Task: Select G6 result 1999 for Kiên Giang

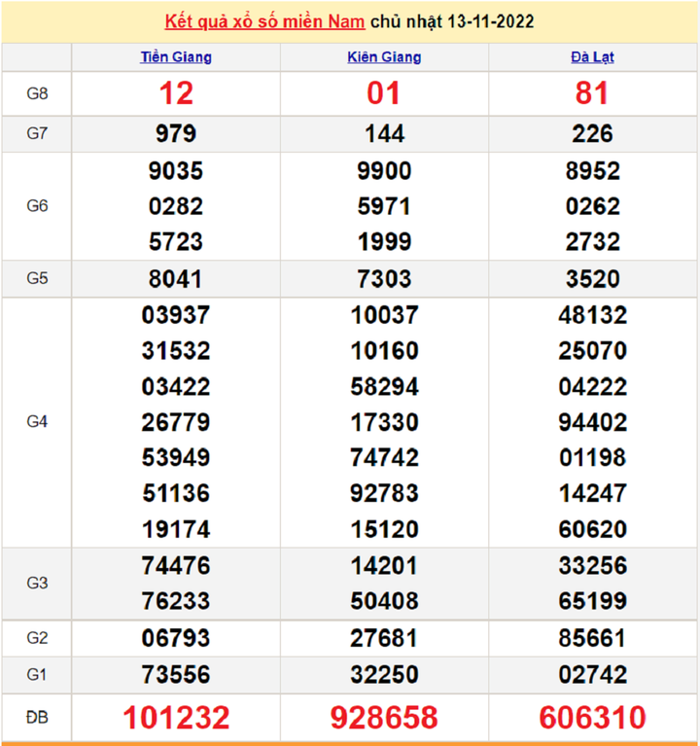Action: [x=384, y=241]
